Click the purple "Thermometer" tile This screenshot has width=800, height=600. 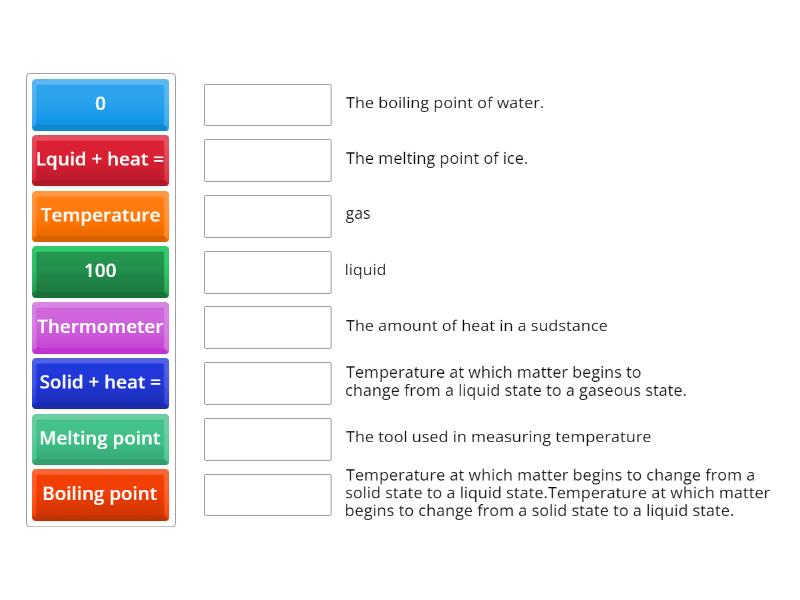coord(100,327)
